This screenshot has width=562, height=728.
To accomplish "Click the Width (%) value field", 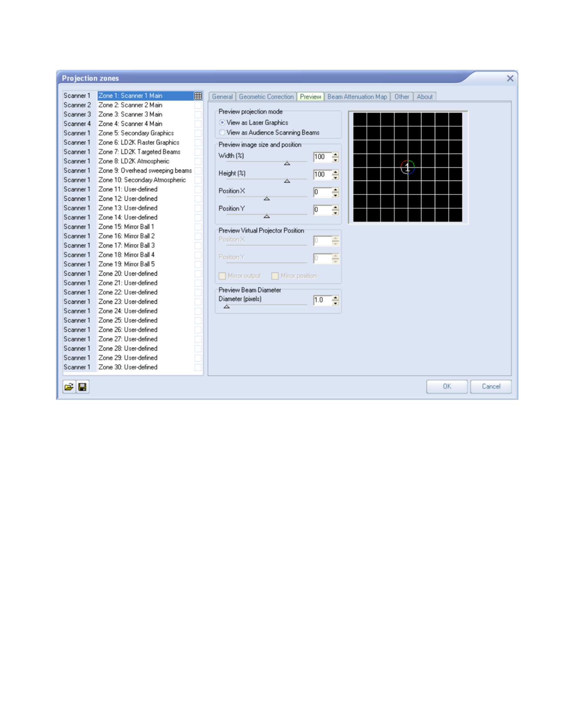I will click(x=323, y=157).
